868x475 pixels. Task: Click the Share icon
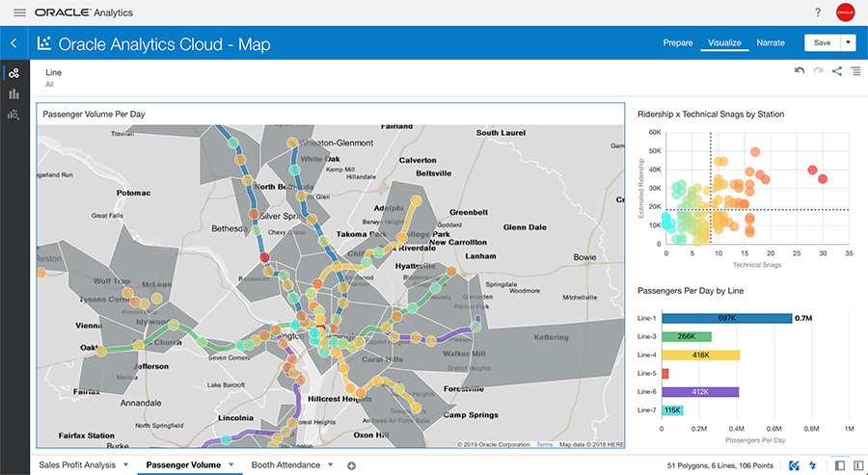pos(836,71)
